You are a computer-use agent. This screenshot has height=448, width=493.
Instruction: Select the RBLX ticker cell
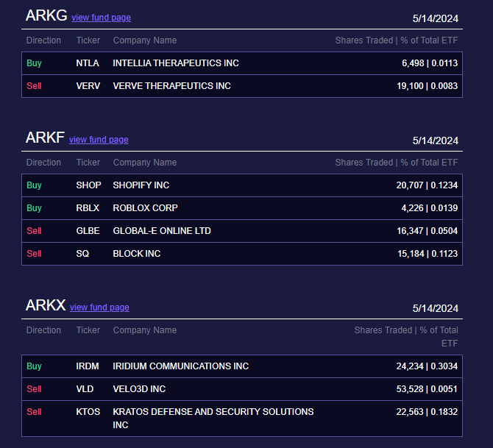[88, 208]
